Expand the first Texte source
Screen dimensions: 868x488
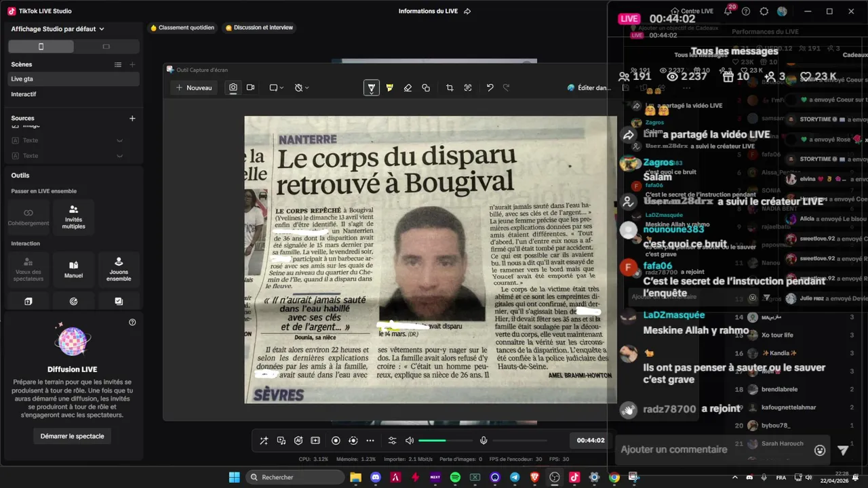(x=119, y=140)
